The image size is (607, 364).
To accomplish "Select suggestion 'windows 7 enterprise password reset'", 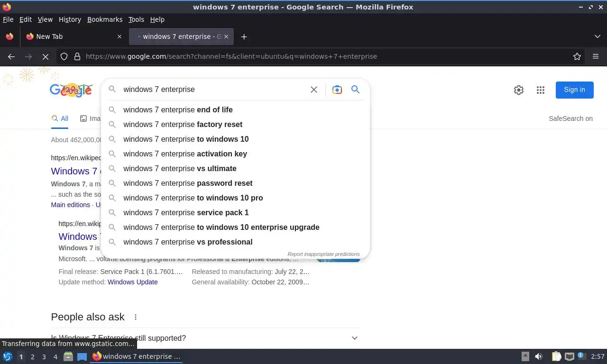I will (x=235, y=183).
